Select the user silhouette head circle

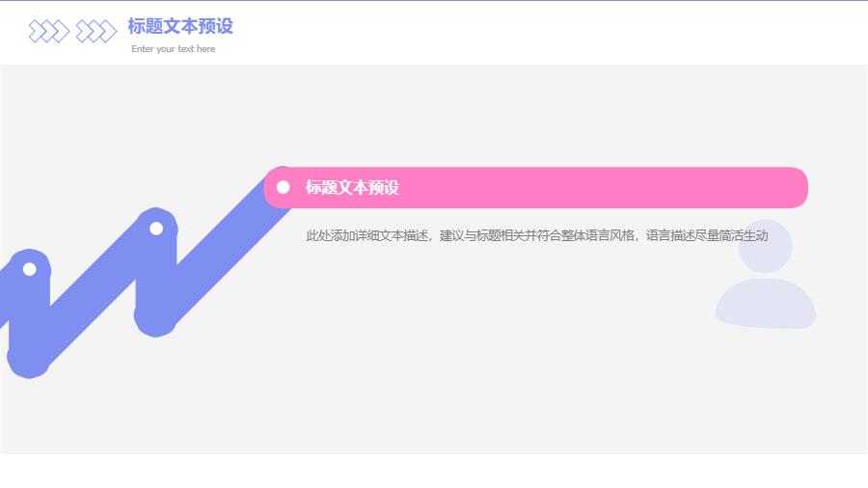(765, 247)
